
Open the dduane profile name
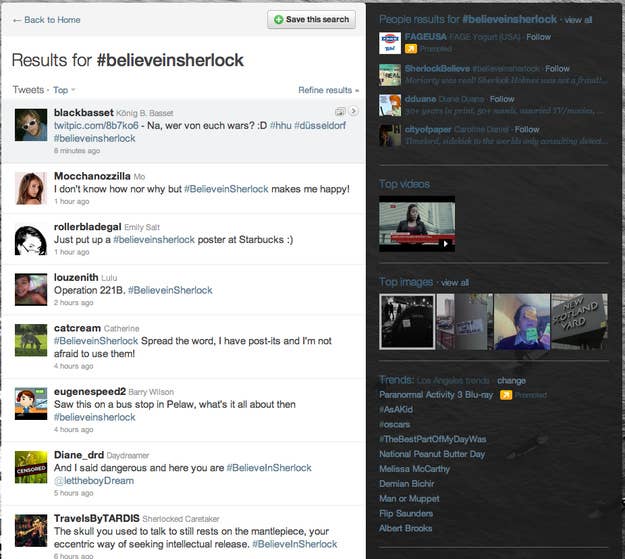tap(420, 99)
